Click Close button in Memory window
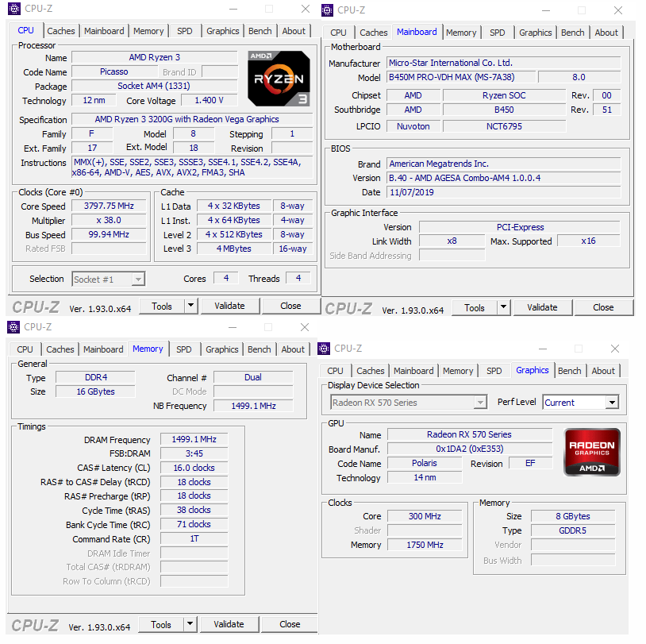 290,624
